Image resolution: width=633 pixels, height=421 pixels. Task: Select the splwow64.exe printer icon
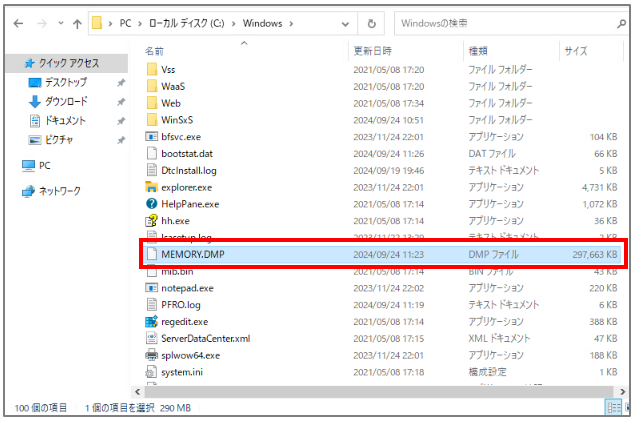[x=151, y=355]
